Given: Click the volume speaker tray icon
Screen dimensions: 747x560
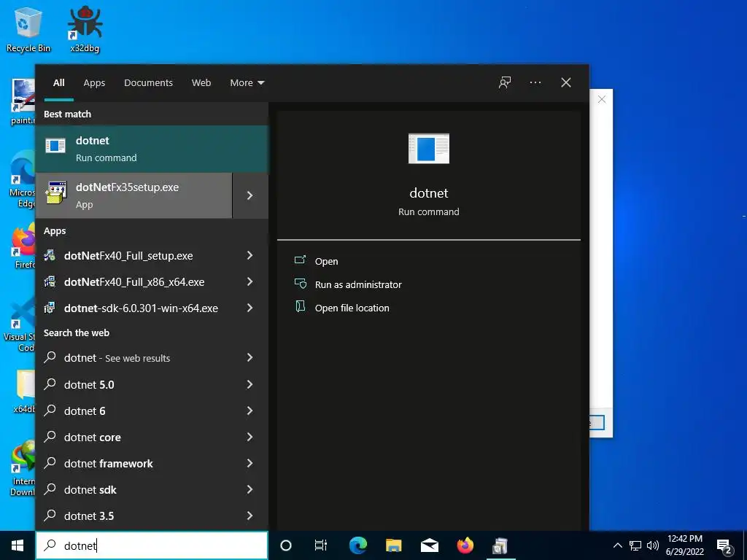Looking at the screenshot, I should click(x=653, y=545).
